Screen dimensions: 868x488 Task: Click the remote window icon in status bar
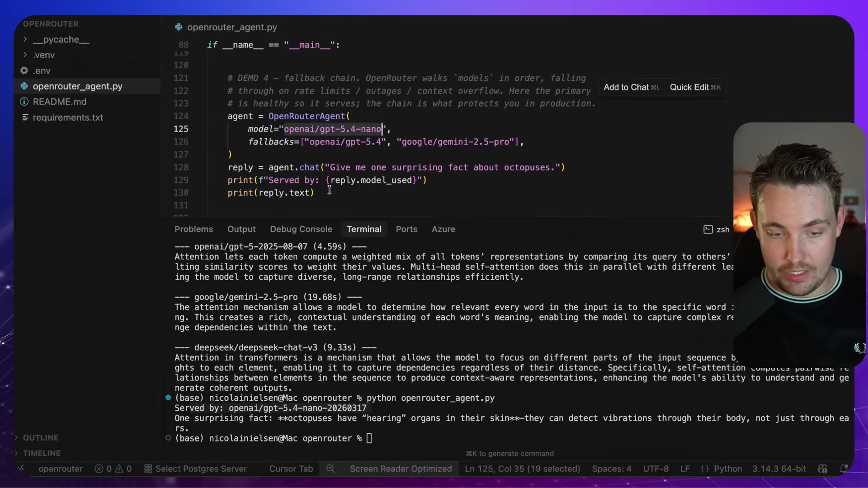(21, 468)
